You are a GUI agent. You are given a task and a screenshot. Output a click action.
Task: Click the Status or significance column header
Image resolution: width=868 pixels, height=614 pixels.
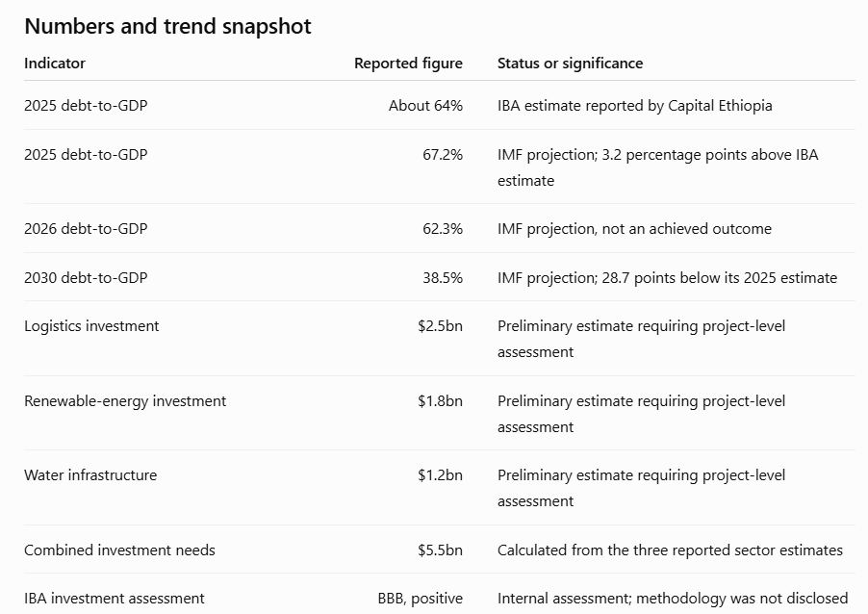coord(571,64)
